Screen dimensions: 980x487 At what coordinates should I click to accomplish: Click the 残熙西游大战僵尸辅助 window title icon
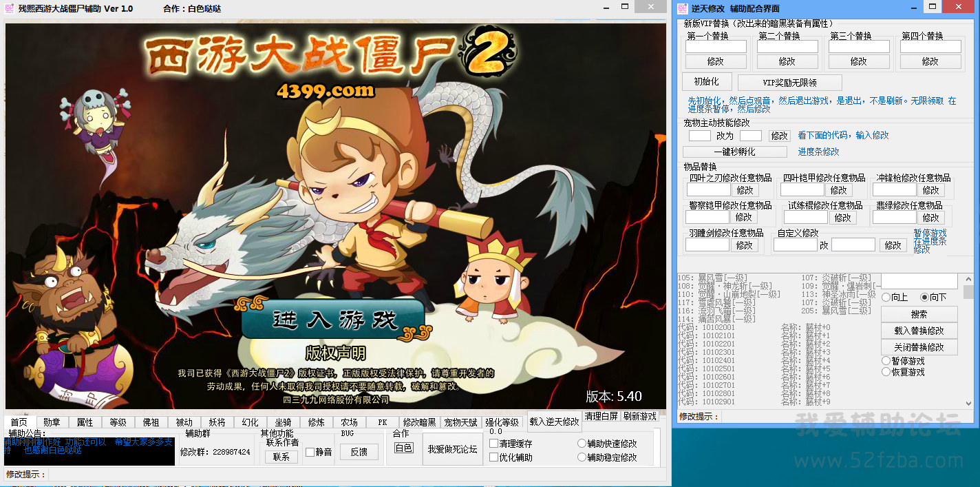pos(9,8)
